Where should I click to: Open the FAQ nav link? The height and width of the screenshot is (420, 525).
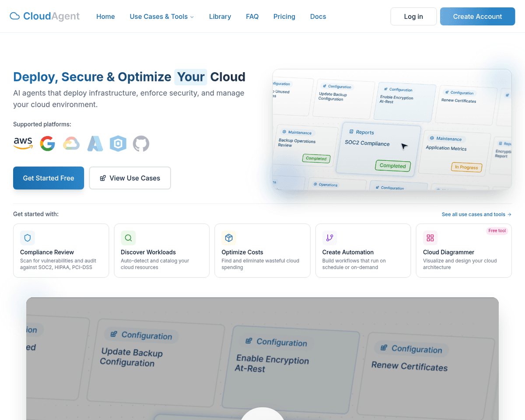(x=252, y=17)
